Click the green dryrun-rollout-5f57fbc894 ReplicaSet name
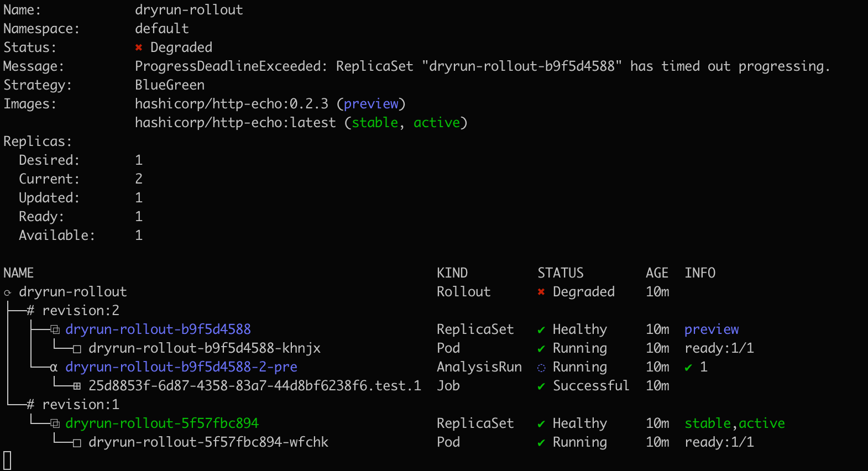Image resolution: width=868 pixels, height=471 pixels. point(162,423)
